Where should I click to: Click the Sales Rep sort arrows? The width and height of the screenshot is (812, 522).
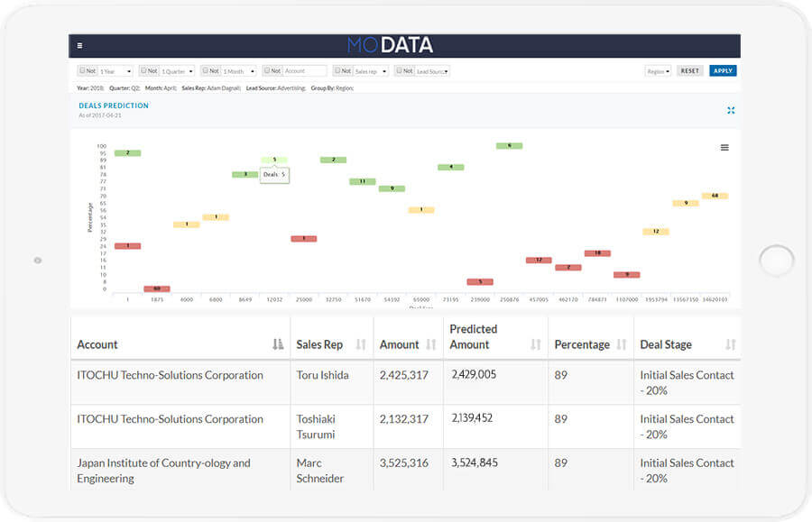pyautogui.click(x=361, y=344)
